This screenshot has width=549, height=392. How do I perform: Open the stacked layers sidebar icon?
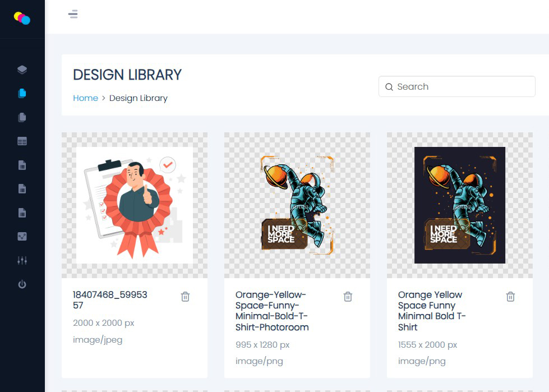[x=22, y=70]
